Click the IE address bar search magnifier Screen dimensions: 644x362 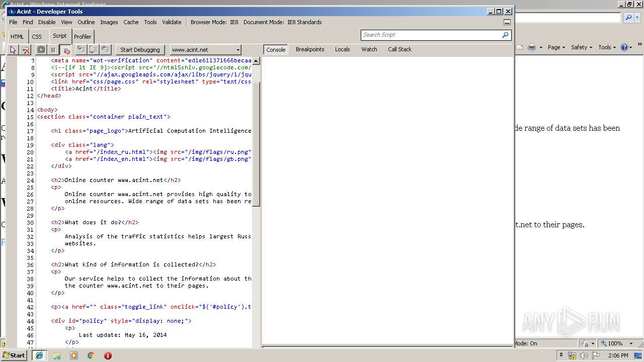[x=628, y=18]
